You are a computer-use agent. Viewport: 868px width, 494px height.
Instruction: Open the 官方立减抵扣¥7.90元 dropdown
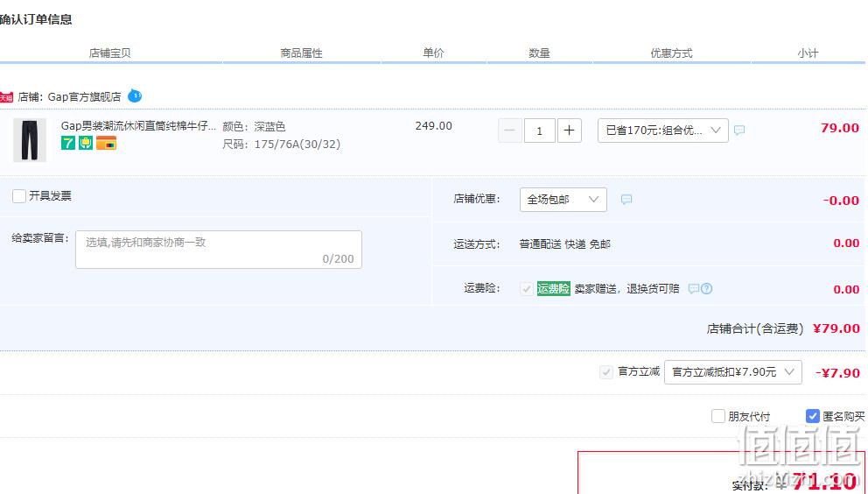tap(733, 372)
